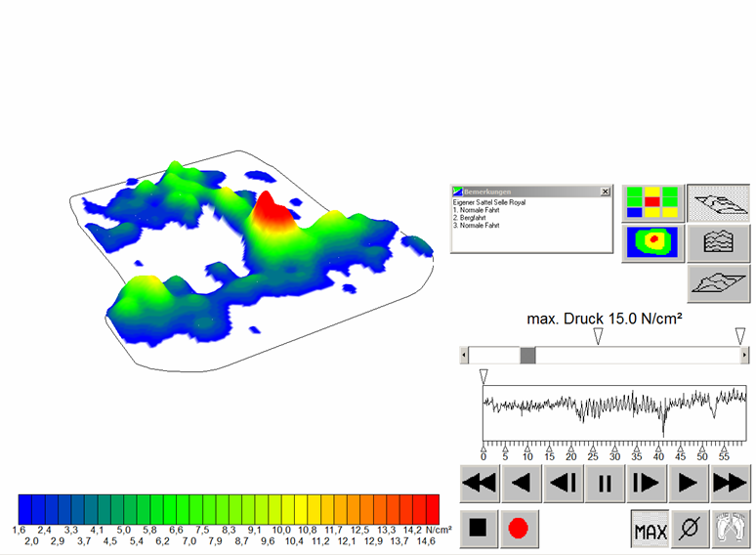Click the right arrow of the horizontal scrollbar

coord(744,355)
